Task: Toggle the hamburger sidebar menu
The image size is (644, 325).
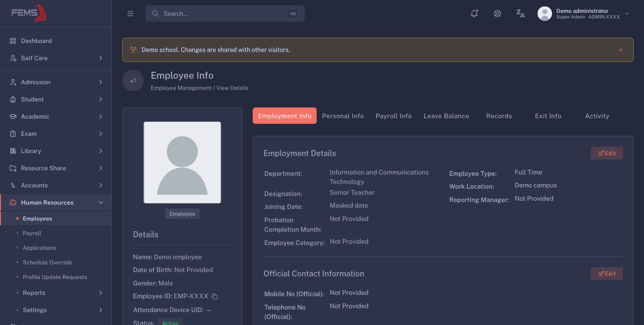Action: pos(130,14)
